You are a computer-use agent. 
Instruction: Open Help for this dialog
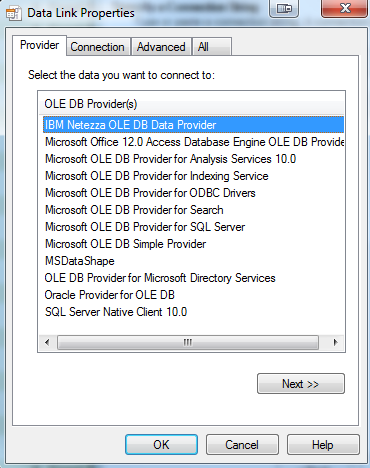(x=323, y=445)
